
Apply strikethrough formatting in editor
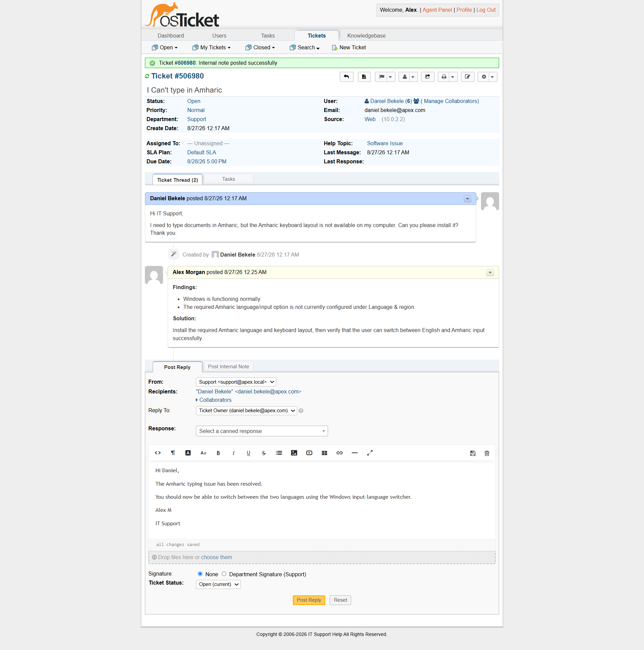point(264,453)
